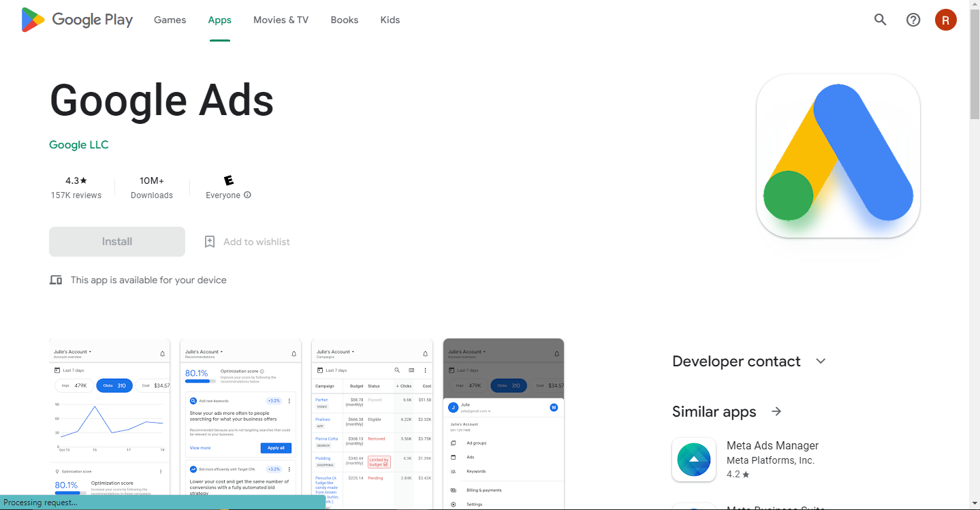The image size is (980, 510).
Task: Click the 'Processing request...' status bar
Action: tap(163, 503)
